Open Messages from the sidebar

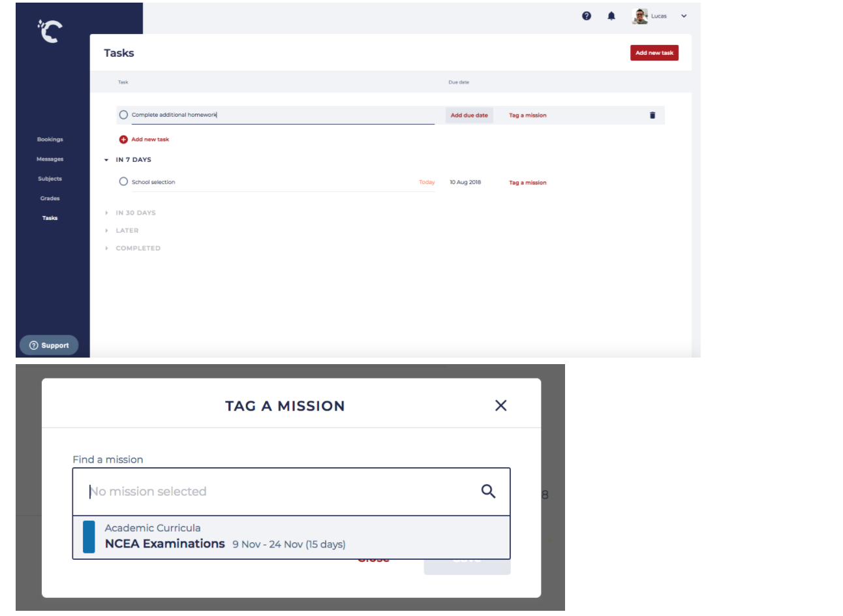click(x=50, y=159)
